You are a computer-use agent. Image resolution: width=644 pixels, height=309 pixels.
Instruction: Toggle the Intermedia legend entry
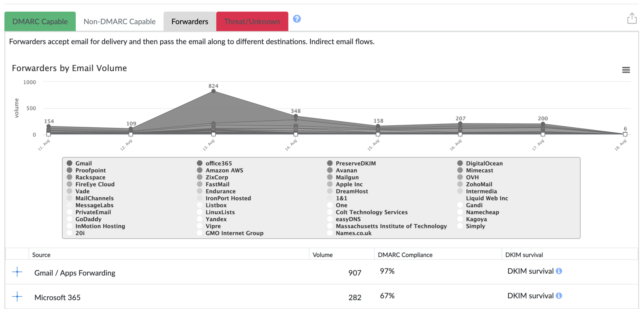click(x=477, y=191)
